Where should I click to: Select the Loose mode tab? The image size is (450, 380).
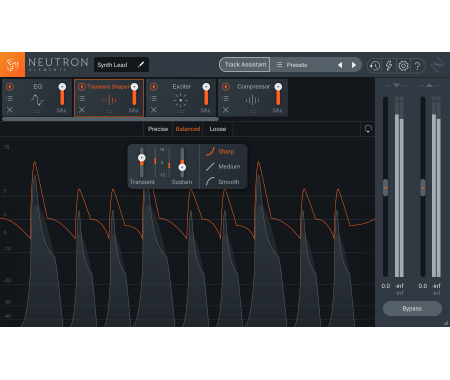[x=218, y=129]
